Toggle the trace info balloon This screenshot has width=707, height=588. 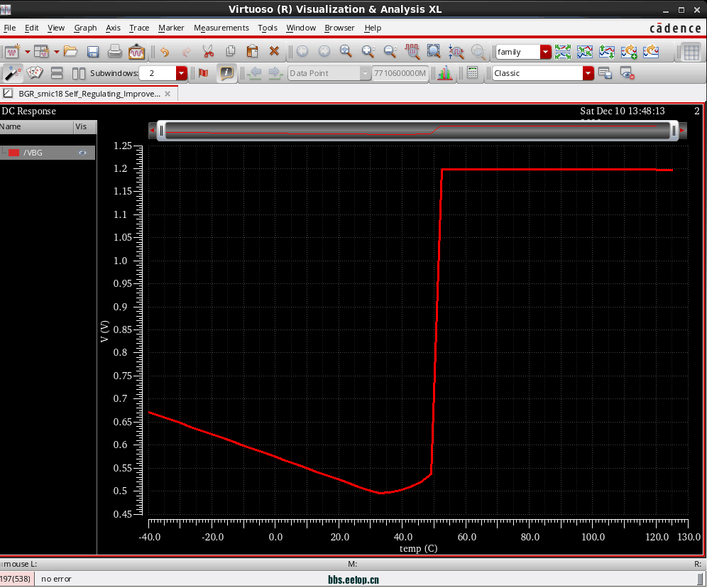[226, 73]
